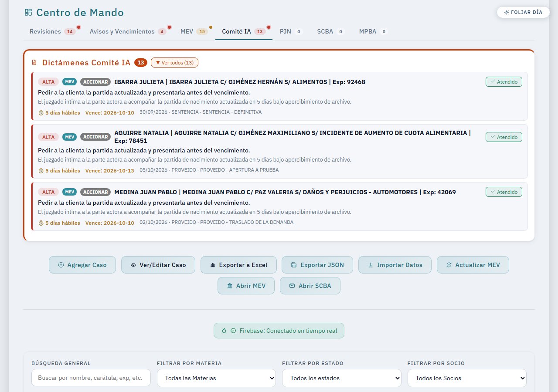Open the Todos los Socios dropdown
The width and height of the screenshot is (558, 392).
[467, 378]
